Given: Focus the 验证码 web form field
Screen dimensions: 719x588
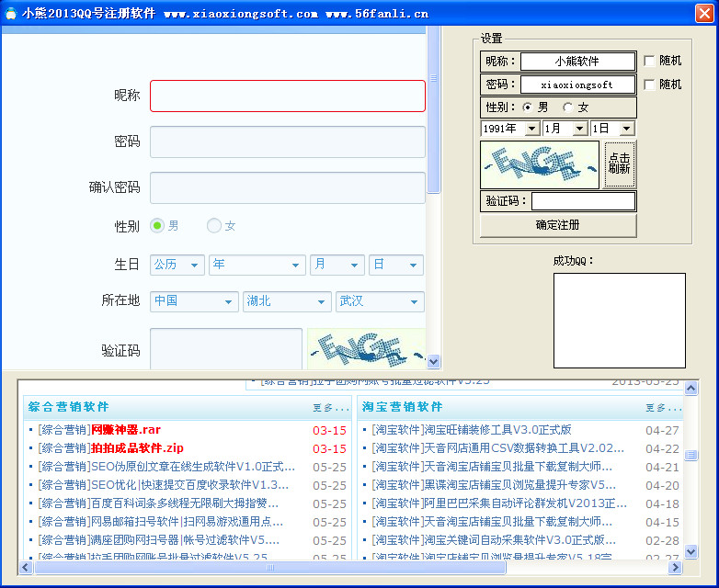Looking at the screenshot, I should click(226, 349).
